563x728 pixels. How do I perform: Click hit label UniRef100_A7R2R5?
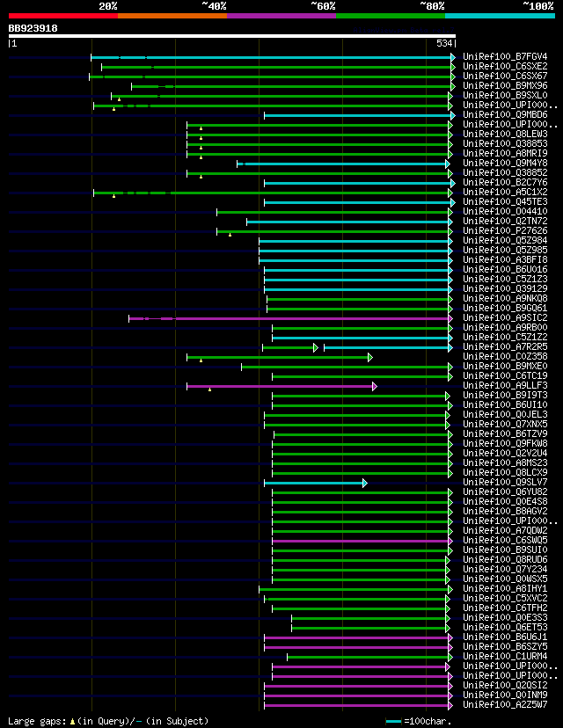point(505,346)
